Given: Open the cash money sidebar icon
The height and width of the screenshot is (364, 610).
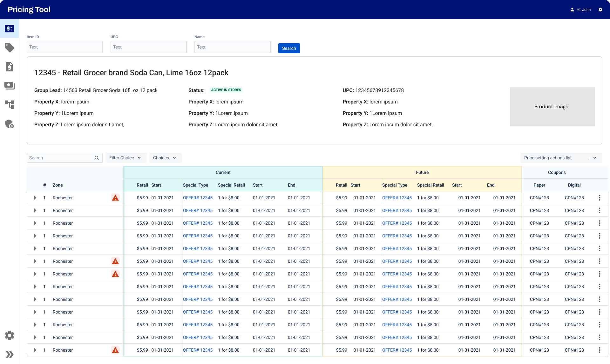Looking at the screenshot, I should [x=10, y=86].
